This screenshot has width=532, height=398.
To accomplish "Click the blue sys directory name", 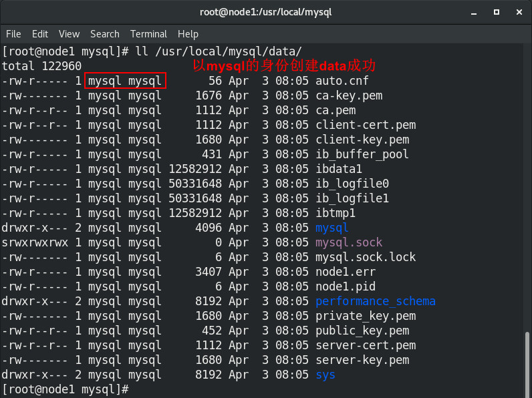I will point(325,375).
